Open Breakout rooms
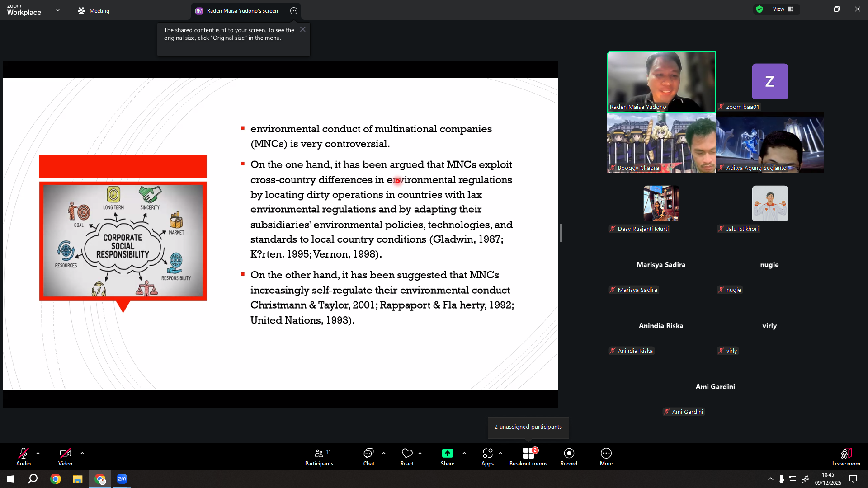Screen dimensions: 868x488 click(528, 457)
